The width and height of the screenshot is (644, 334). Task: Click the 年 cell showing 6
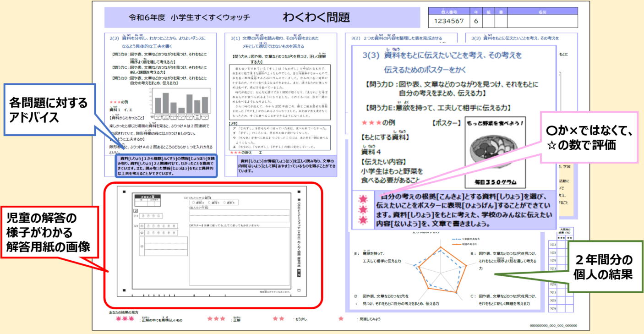click(x=476, y=21)
